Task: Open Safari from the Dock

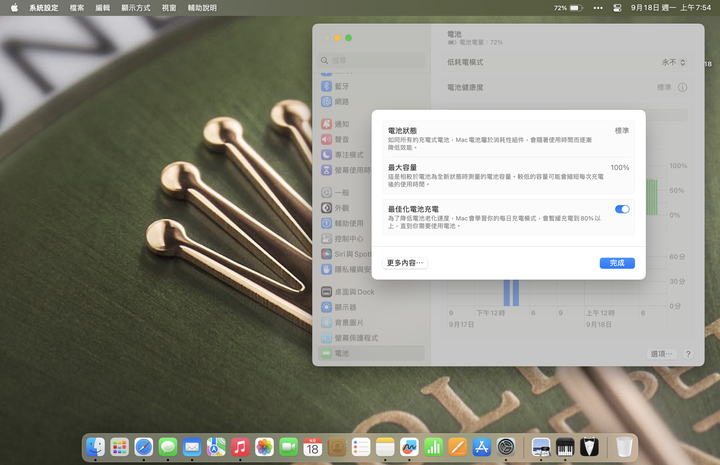Action: click(144, 447)
